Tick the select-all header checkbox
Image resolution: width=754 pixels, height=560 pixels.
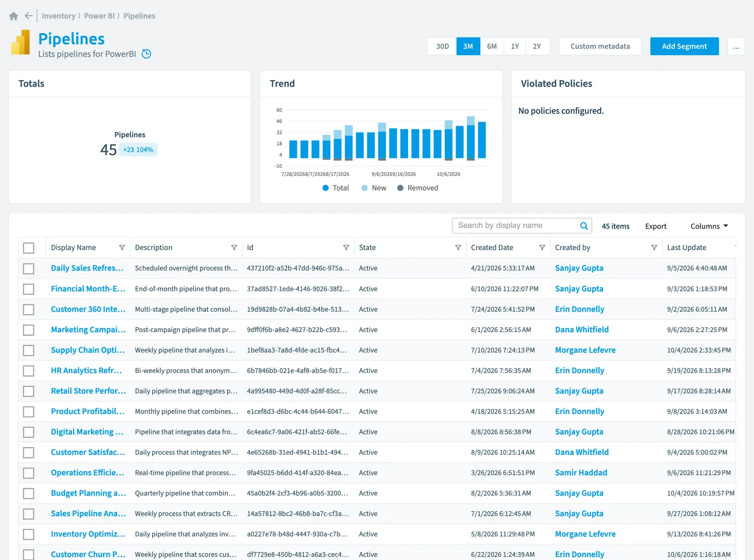tap(29, 248)
